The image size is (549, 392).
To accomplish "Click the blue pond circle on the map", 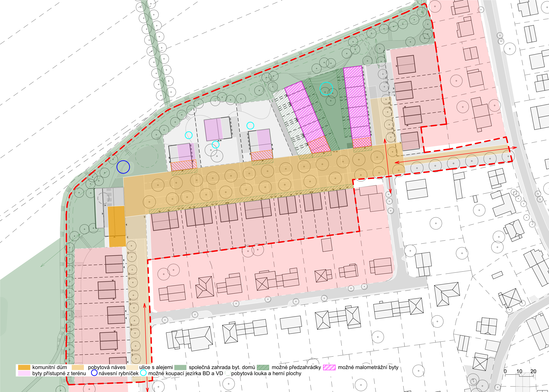I will (x=123, y=167).
